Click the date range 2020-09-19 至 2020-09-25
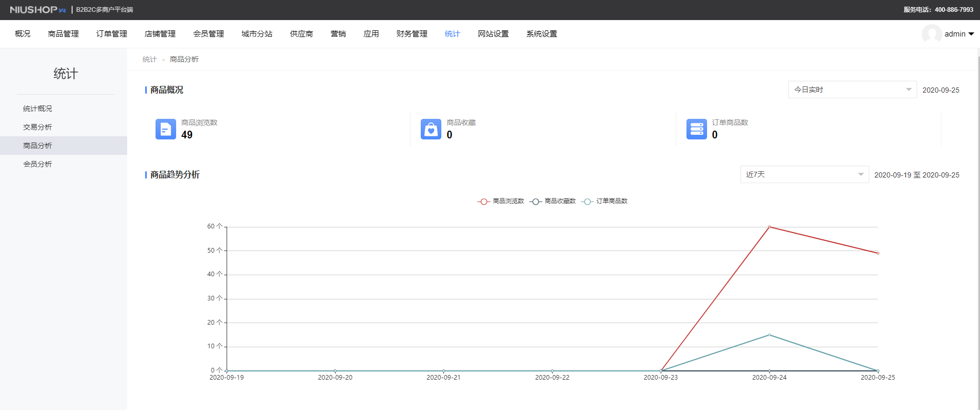Screen dimensions: 980x410 [917, 175]
